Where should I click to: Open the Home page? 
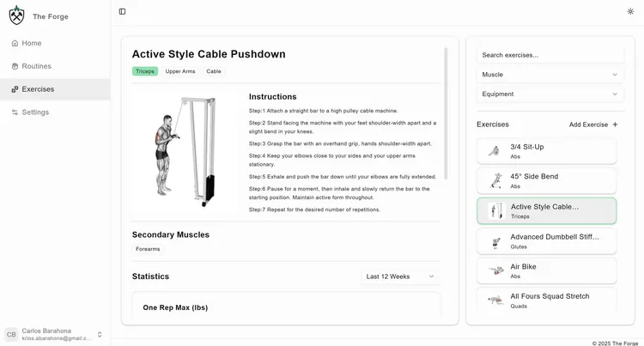click(x=32, y=43)
